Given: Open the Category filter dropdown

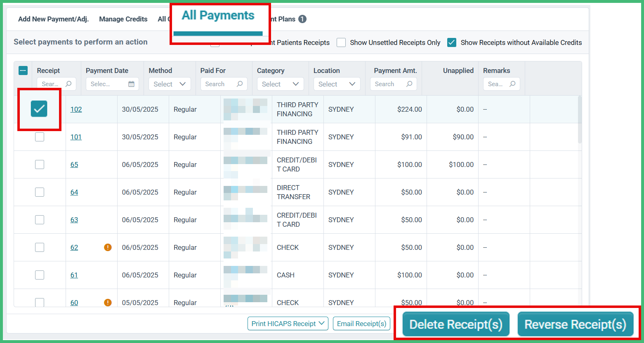Looking at the screenshot, I should click(x=281, y=84).
